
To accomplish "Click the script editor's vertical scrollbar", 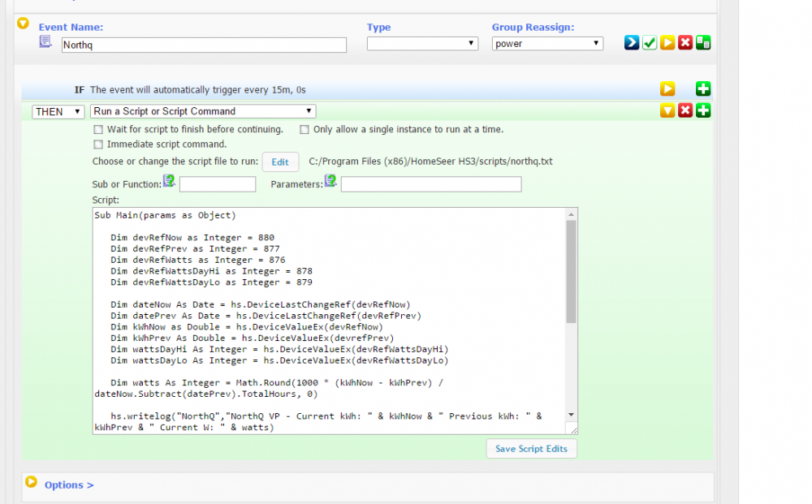I will [x=571, y=271].
